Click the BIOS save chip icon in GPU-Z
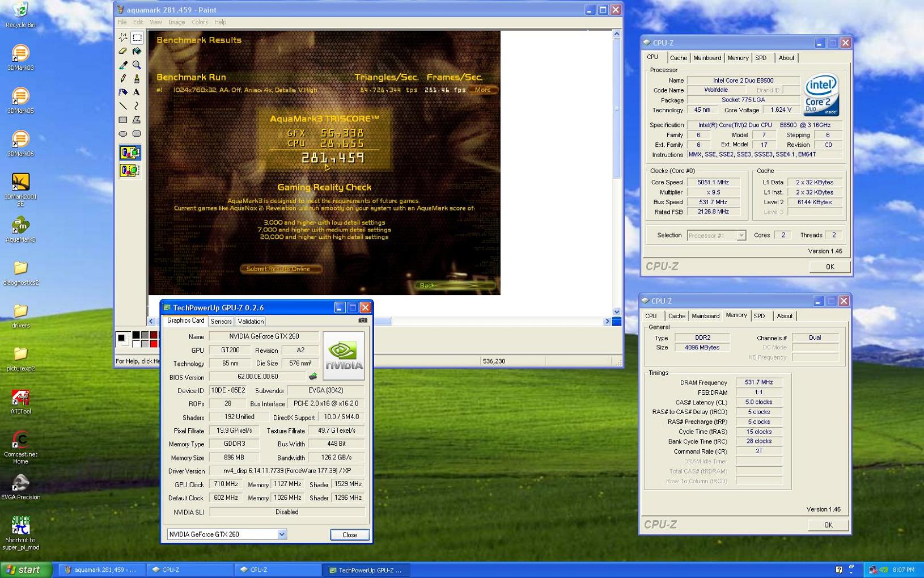Image resolution: width=924 pixels, height=578 pixels. pyautogui.click(x=312, y=377)
